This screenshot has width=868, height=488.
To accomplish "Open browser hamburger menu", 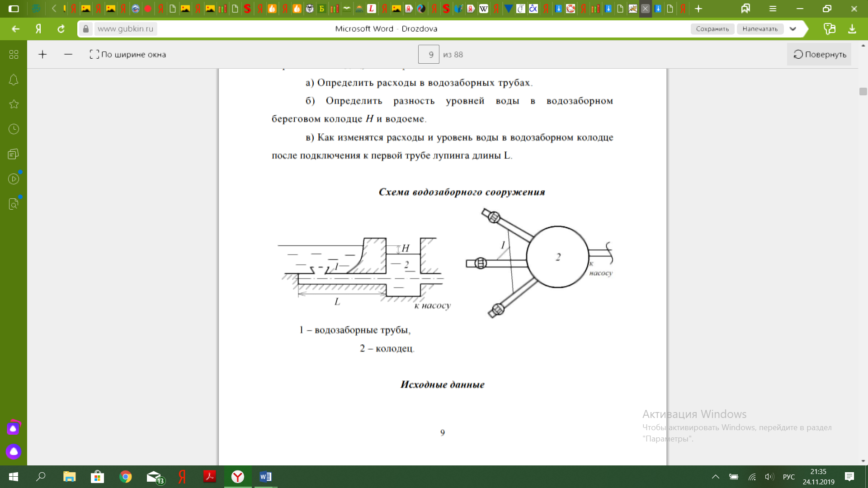I will [x=773, y=9].
